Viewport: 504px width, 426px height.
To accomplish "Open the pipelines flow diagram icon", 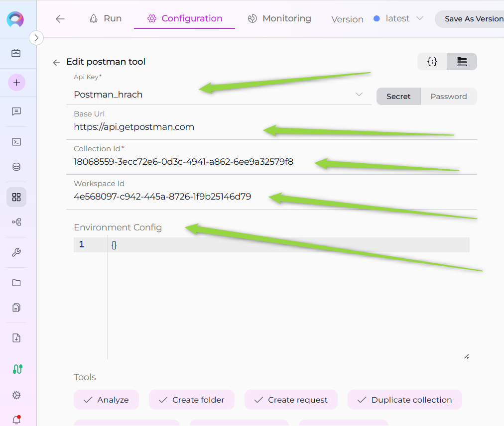I will click(16, 222).
